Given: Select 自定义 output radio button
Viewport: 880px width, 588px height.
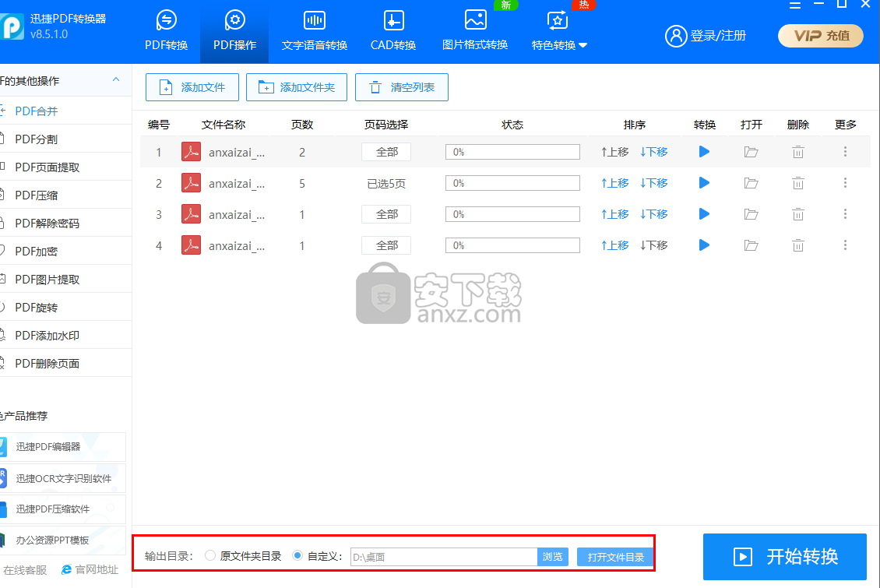Looking at the screenshot, I should pos(297,555).
